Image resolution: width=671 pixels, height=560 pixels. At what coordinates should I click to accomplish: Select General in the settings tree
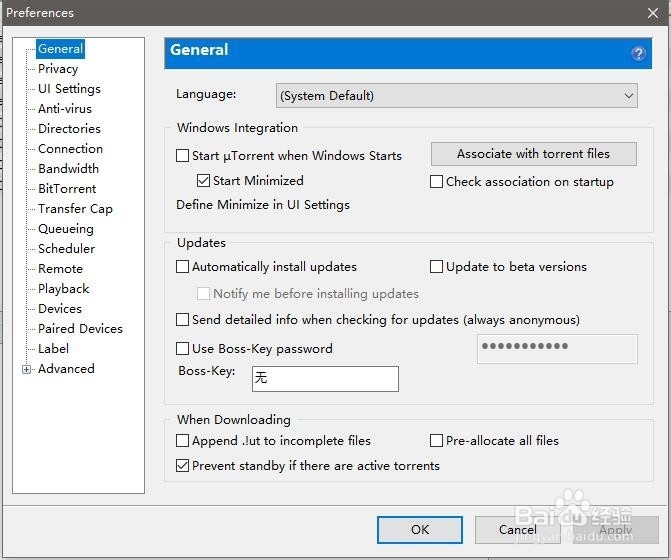[60, 49]
